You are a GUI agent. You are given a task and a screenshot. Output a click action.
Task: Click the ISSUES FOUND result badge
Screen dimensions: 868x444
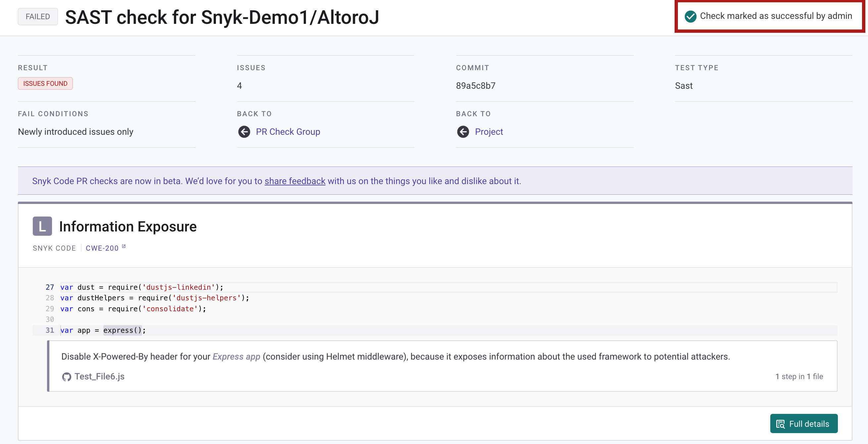click(45, 83)
